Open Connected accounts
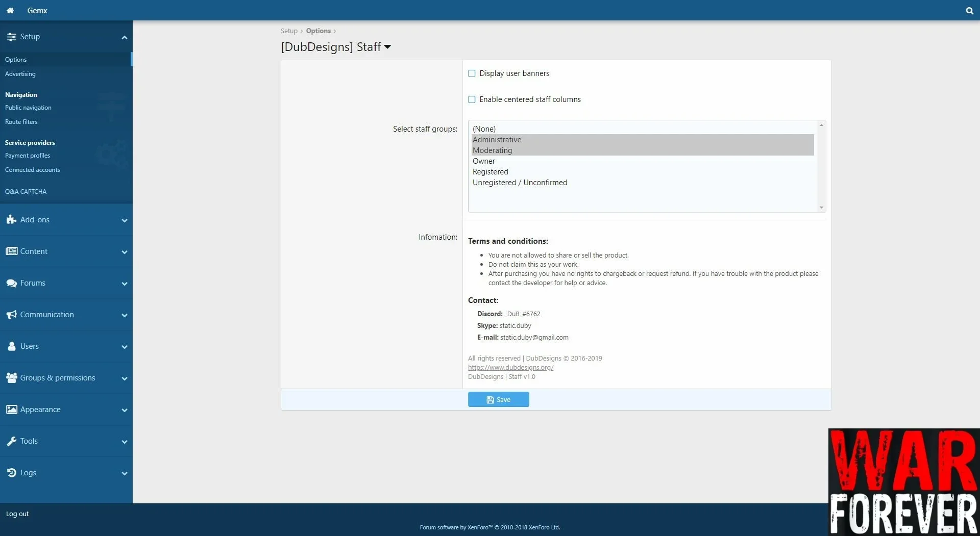Viewport: 980px width, 536px height. click(32, 170)
